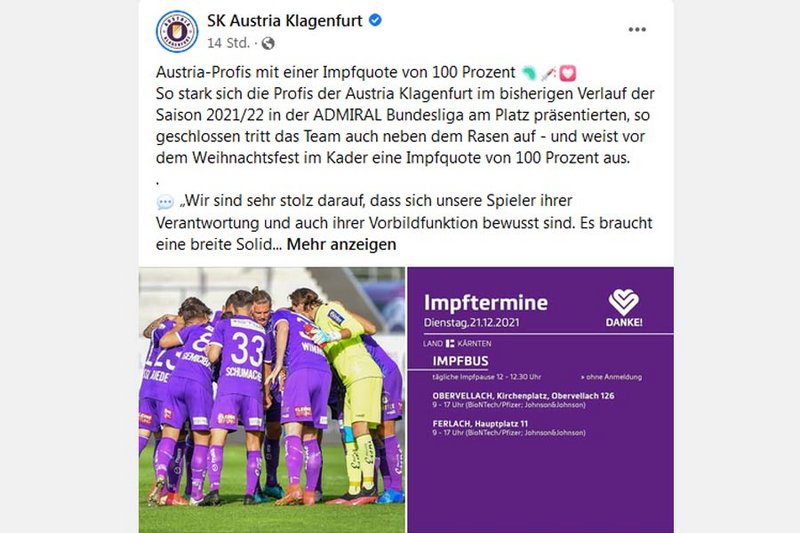
Task: Open the three-dot post options menu
Action: (637, 30)
